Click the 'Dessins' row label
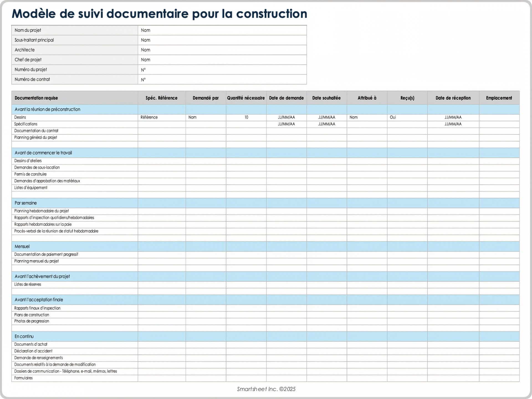Viewport: 532px width, 399px height. 20,117
